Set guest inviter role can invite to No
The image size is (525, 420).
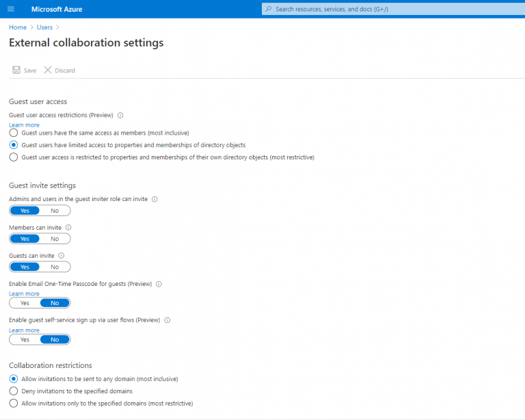(55, 211)
